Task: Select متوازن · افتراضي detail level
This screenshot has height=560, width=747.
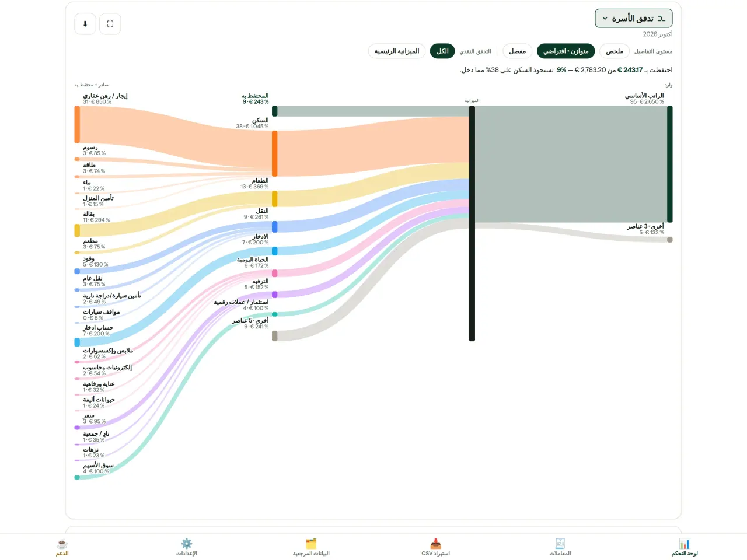Action: click(x=566, y=51)
